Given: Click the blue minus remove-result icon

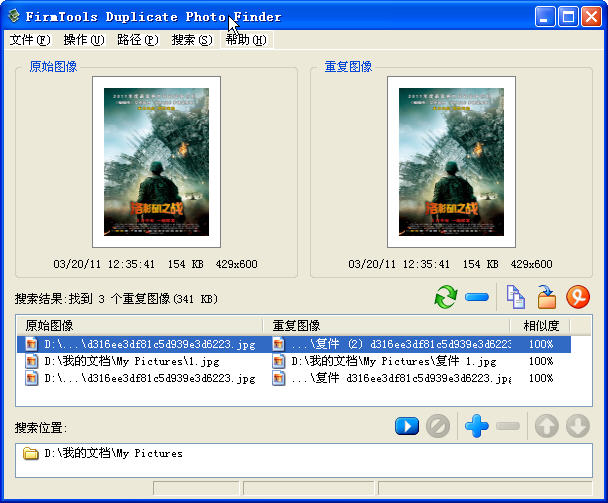Looking at the screenshot, I should point(477,297).
